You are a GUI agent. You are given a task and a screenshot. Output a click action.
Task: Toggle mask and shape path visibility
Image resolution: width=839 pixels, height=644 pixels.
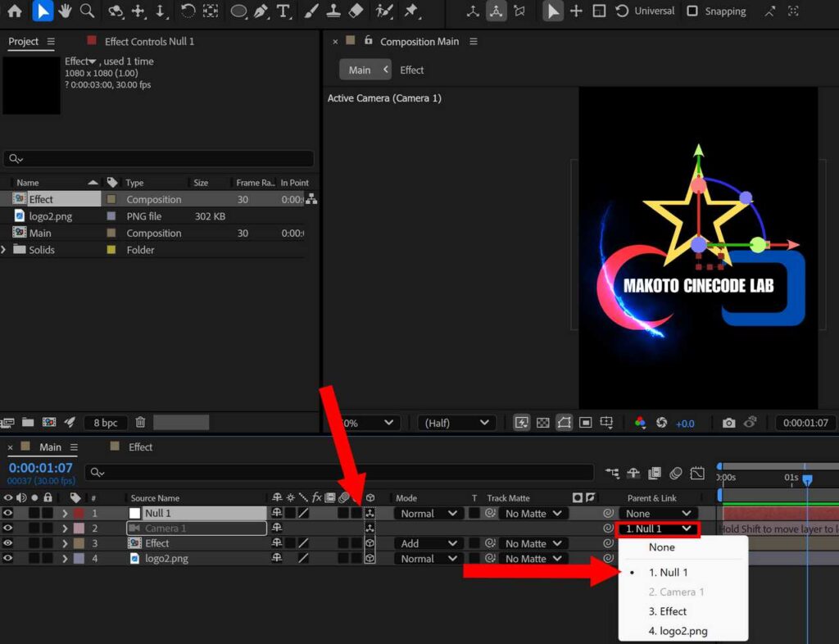[564, 423]
